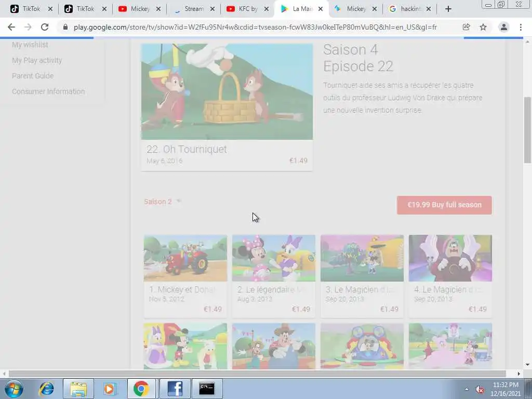Screen dimensions: 532x399
Task: Bookmark this page with the star icon
Action: coord(483,27)
